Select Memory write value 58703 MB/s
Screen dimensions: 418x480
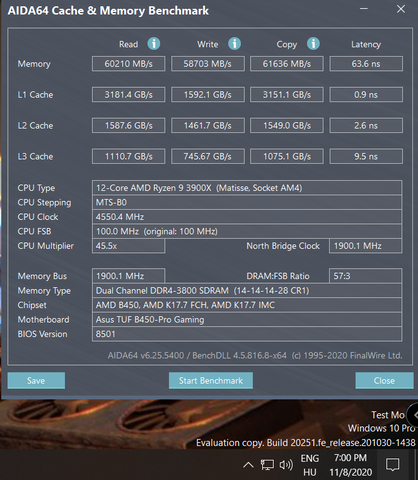[x=208, y=64]
